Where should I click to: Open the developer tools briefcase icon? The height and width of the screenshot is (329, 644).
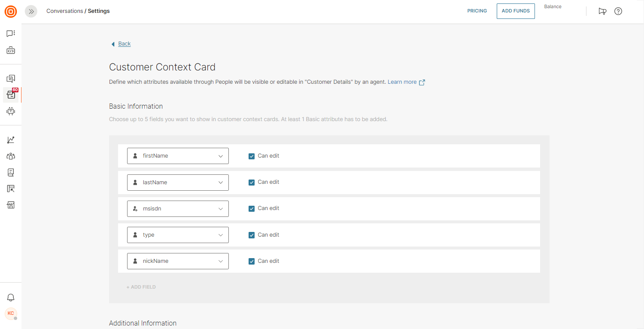(x=11, y=51)
